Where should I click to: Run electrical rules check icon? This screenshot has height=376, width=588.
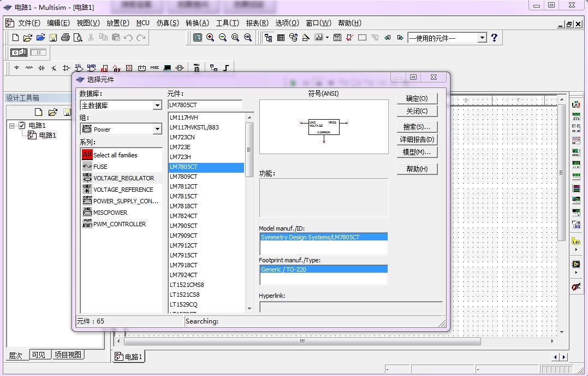(x=349, y=38)
